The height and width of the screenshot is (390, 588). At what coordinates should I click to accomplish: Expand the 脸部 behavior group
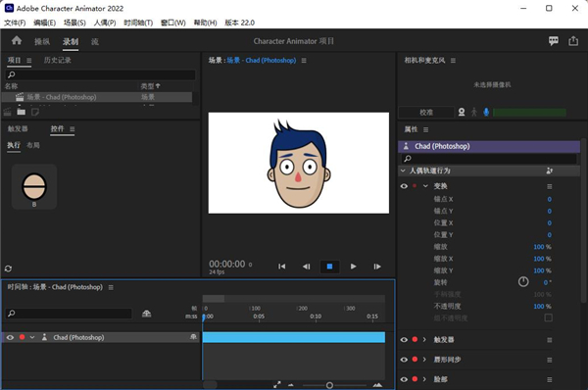[x=424, y=379]
